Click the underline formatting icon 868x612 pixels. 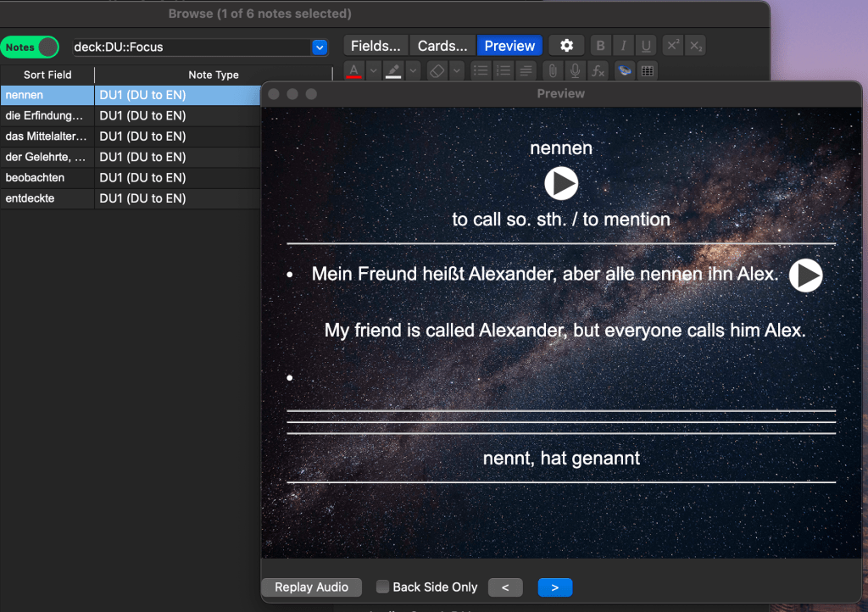pyautogui.click(x=647, y=46)
